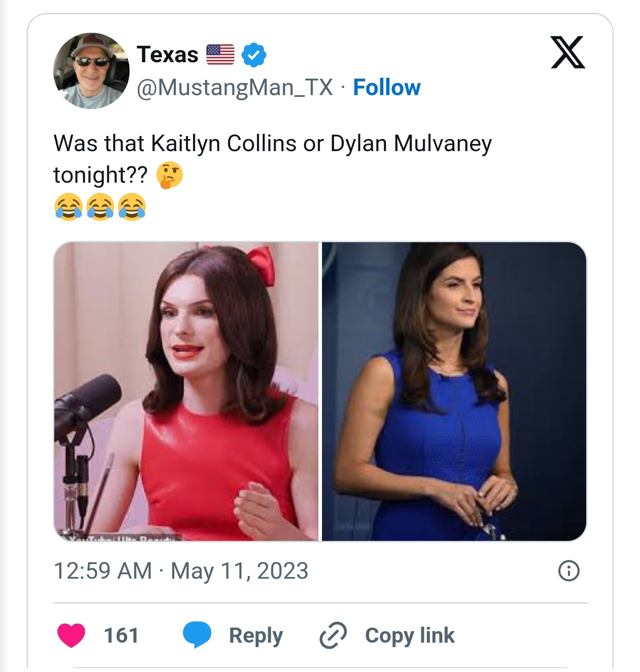640x672 pixels.
Task: Click the Texas display name
Action: click(167, 54)
